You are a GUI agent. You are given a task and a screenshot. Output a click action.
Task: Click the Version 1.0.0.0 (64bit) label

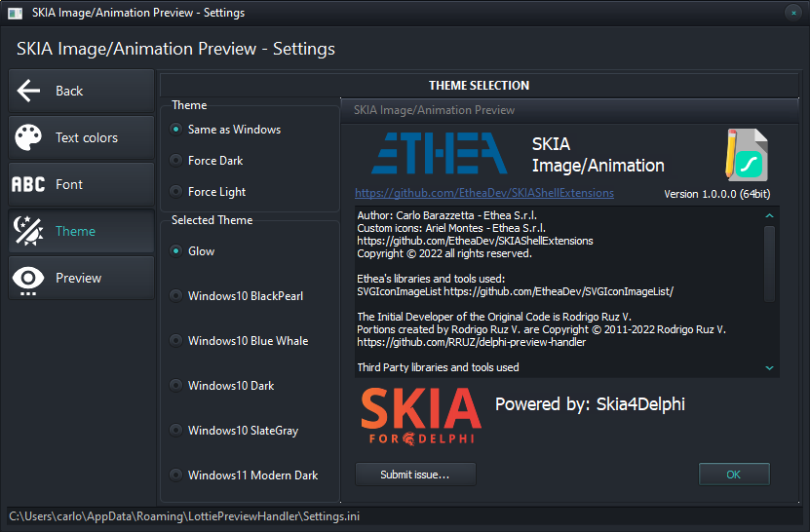click(717, 194)
